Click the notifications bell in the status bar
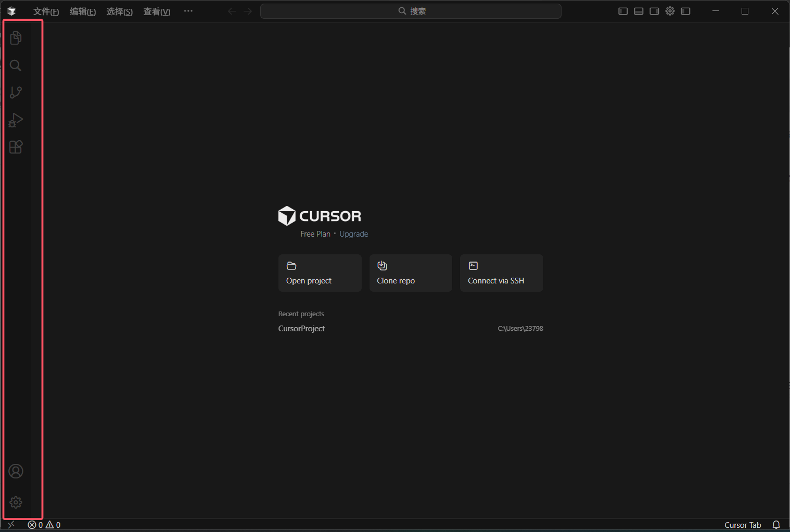Viewport: 790px width, 532px height. click(x=776, y=525)
